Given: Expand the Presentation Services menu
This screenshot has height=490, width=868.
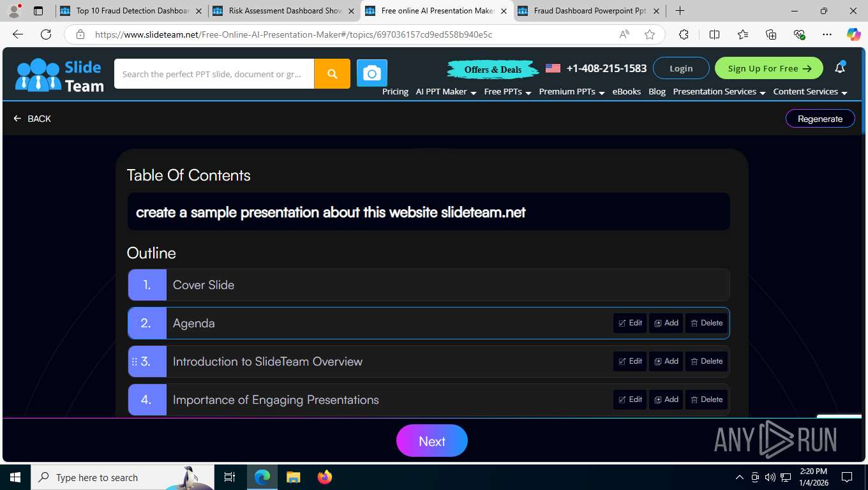Looking at the screenshot, I should [719, 92].
